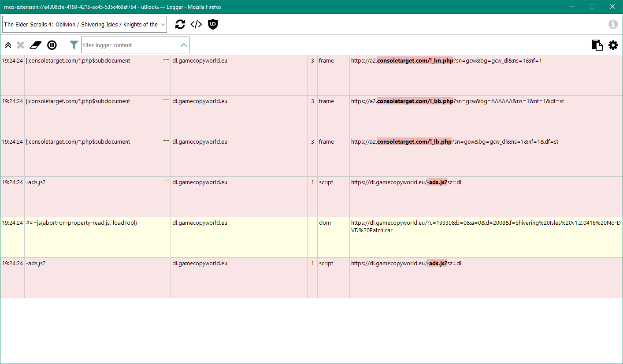This screenshot has width=623, height=364.
Task: Pause the logger
Action: 52,45
